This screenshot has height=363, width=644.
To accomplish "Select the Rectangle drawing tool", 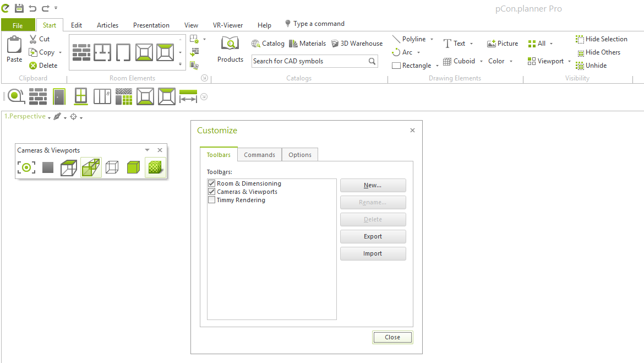I will click(x=412, y=66).
